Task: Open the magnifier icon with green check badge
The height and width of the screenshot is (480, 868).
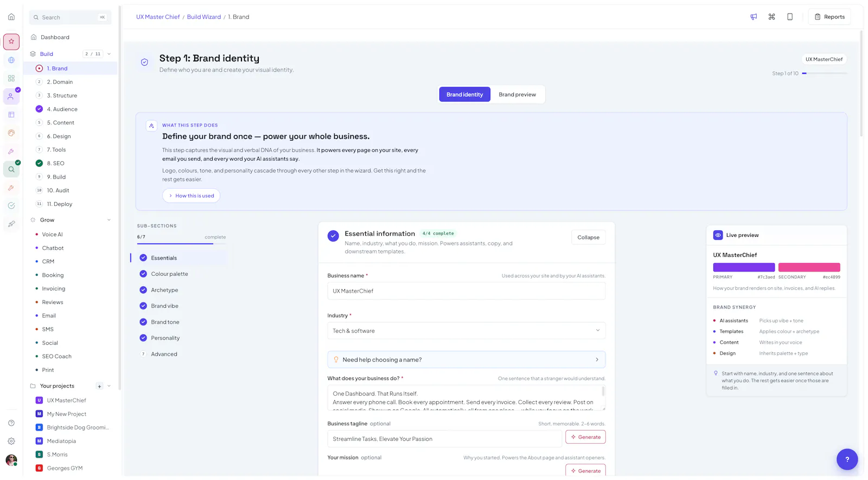Action: point(11,169)
